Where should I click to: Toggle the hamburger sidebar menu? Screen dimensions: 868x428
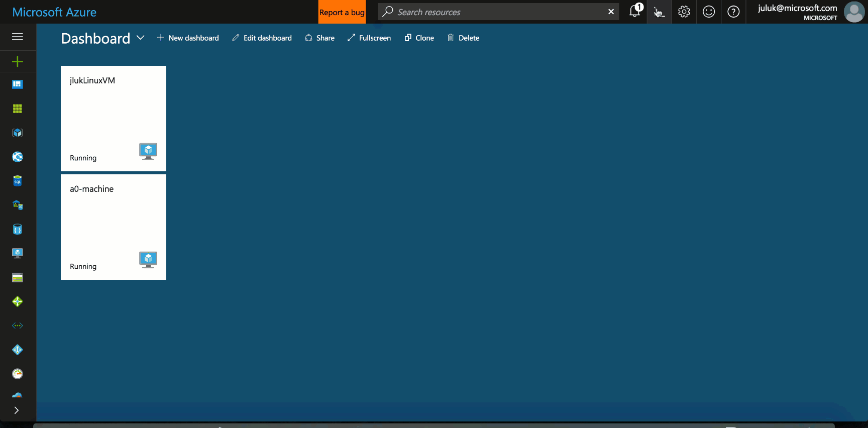pos(18,37)
